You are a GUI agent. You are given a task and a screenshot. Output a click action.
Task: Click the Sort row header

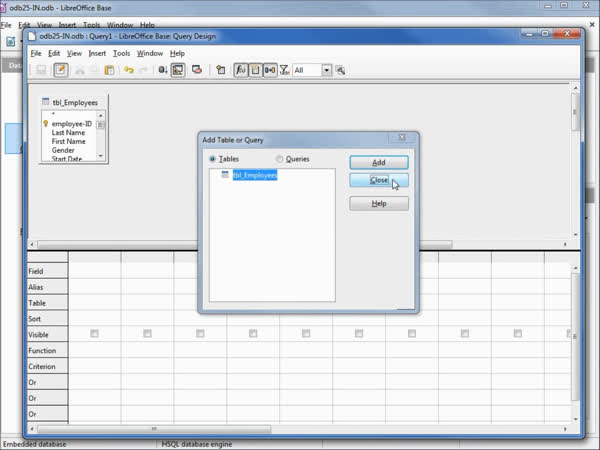click(47, 319)
